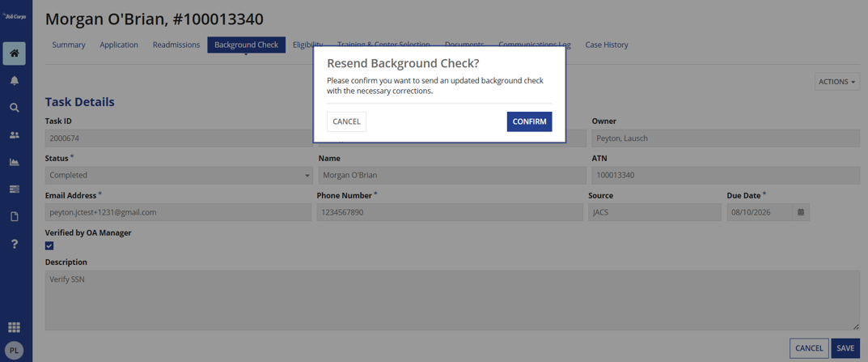Image resolution: width=868 pixels, height=362 pixels.
Task: Select the Background Check tab
Action: pyautogui.click(x=247, y=45)
